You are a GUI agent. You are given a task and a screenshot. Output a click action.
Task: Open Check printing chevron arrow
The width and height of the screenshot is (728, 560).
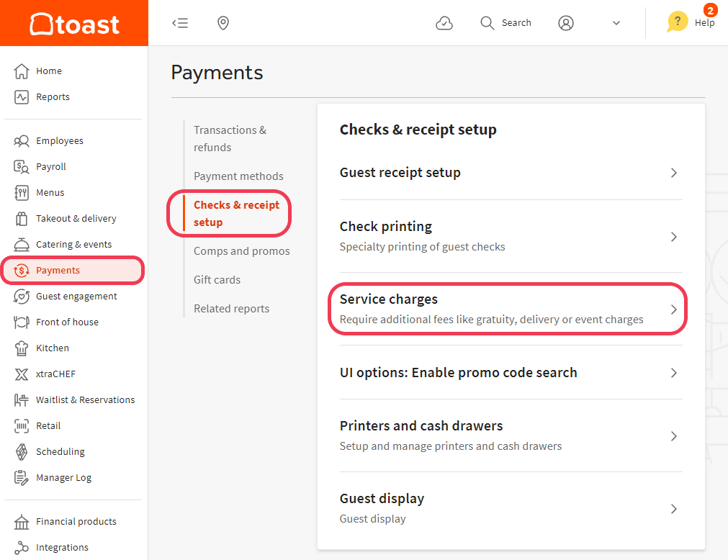point(674,237)
